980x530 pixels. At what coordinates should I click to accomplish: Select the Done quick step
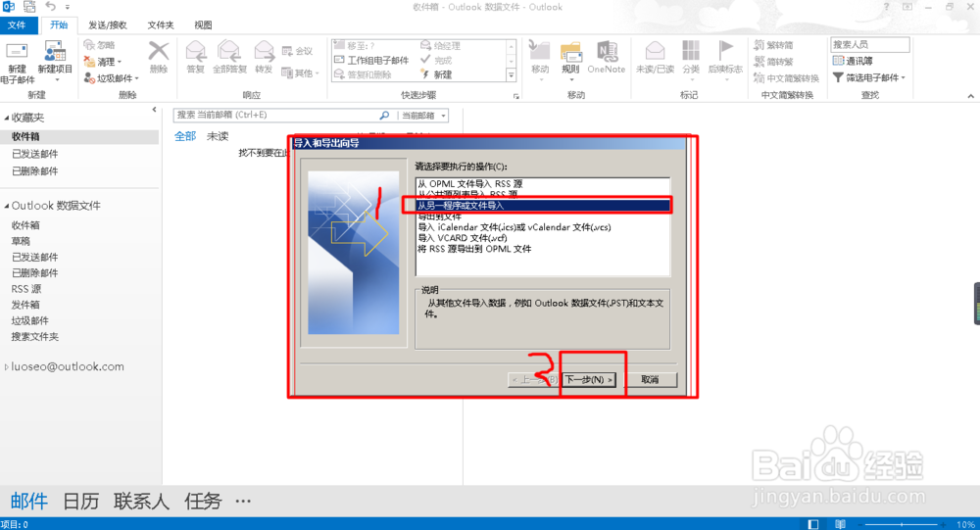(436, 60)
